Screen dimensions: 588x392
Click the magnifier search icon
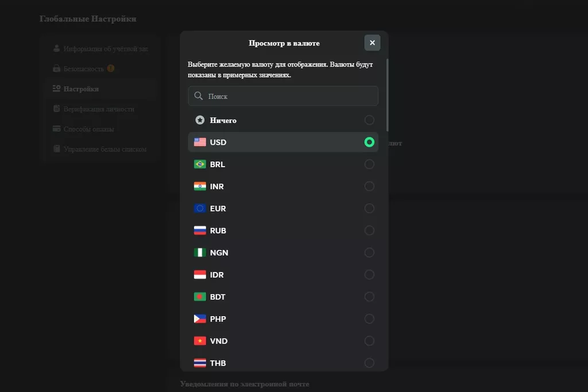tap(199, 96)
